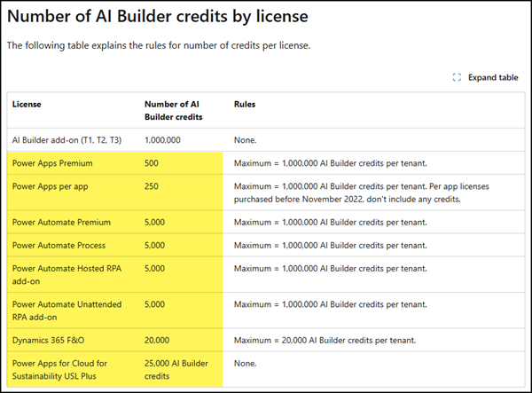
Task: Click the rule text for Power Automate Premium
Action: click(x=330, y=223)
